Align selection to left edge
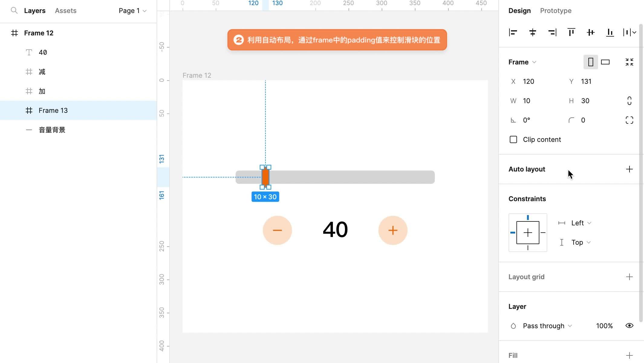 (513, 32)
